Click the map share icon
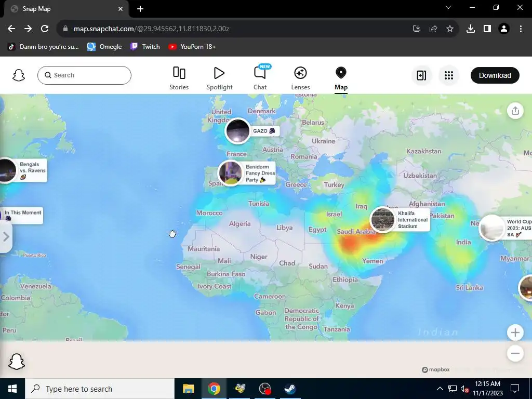The width and height of the screenshot is (532, 399). pos(515,111)
